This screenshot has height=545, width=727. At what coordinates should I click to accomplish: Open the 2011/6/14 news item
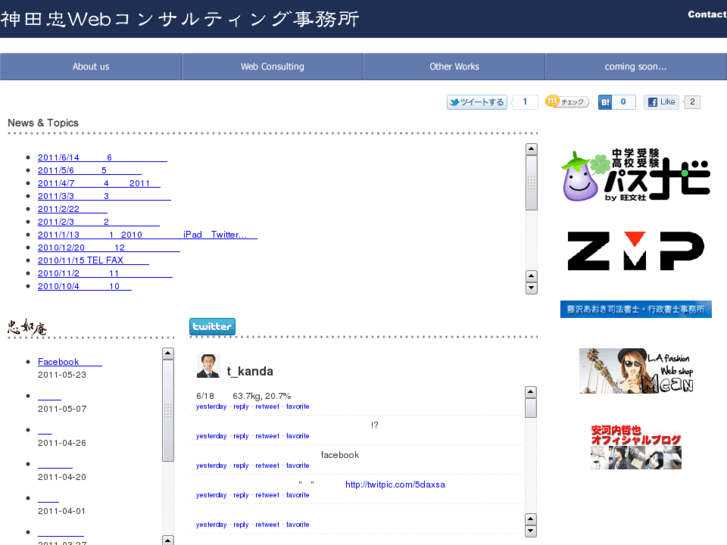(x=102, y=158)
